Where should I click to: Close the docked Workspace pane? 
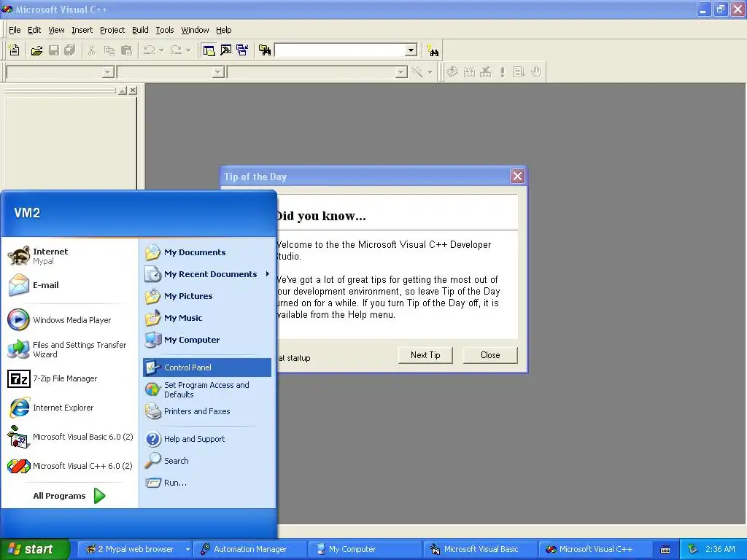tap(133, 90)
